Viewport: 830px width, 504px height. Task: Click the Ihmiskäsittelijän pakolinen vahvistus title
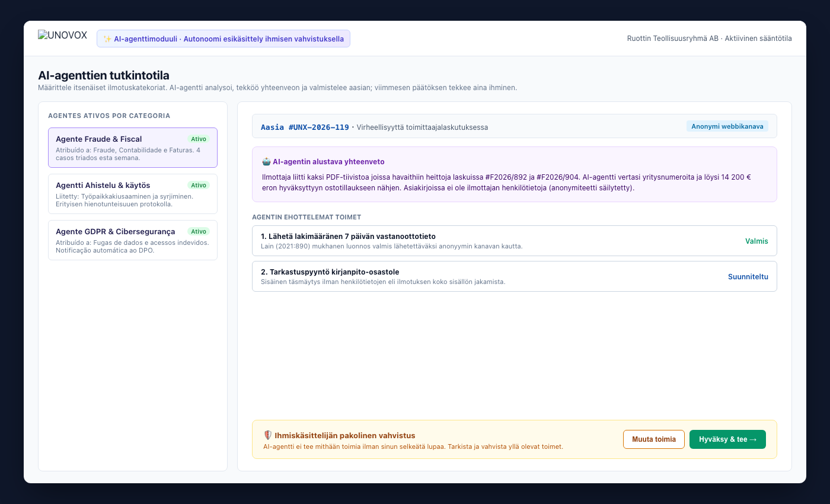tap(344, 435)
